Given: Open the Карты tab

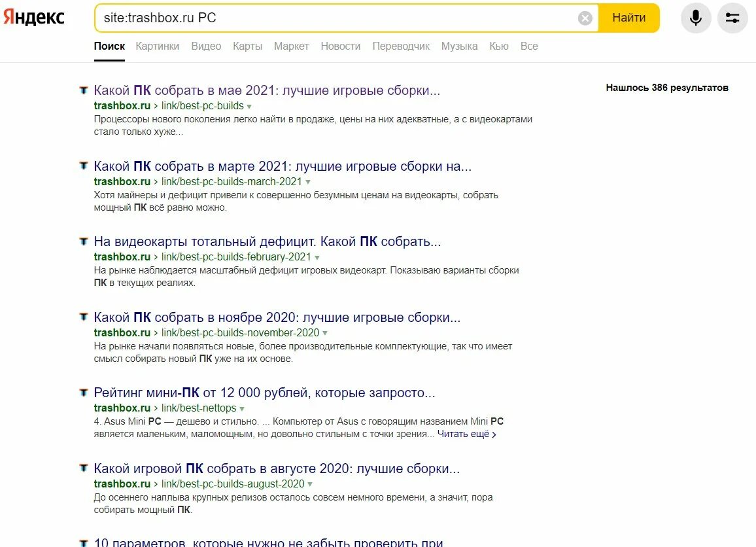Looking at the screenshot, I should click(x=247, y=46).
